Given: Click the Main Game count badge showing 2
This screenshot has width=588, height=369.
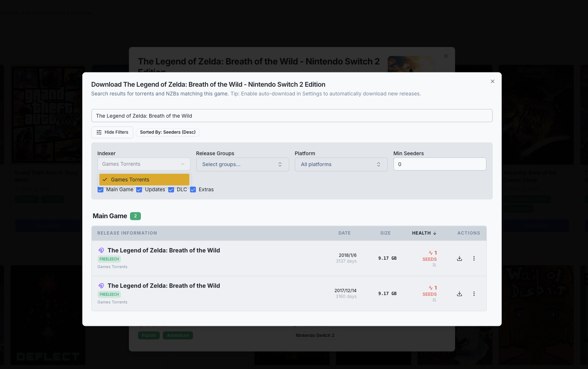Looking at the screenshot, I should [135, 216].
